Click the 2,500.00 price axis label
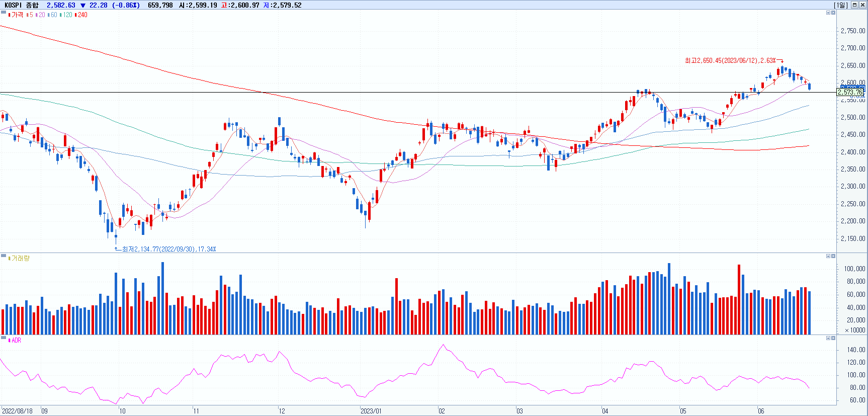868x416 pixels. pyautogui.click(x=853, y=117)
